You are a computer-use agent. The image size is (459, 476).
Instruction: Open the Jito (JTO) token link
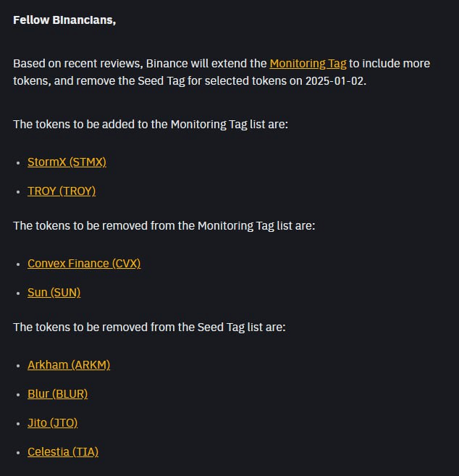52,423
